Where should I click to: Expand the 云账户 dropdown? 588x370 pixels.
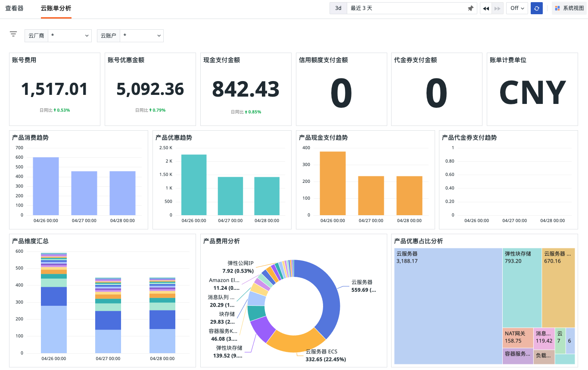pos(141,36)
